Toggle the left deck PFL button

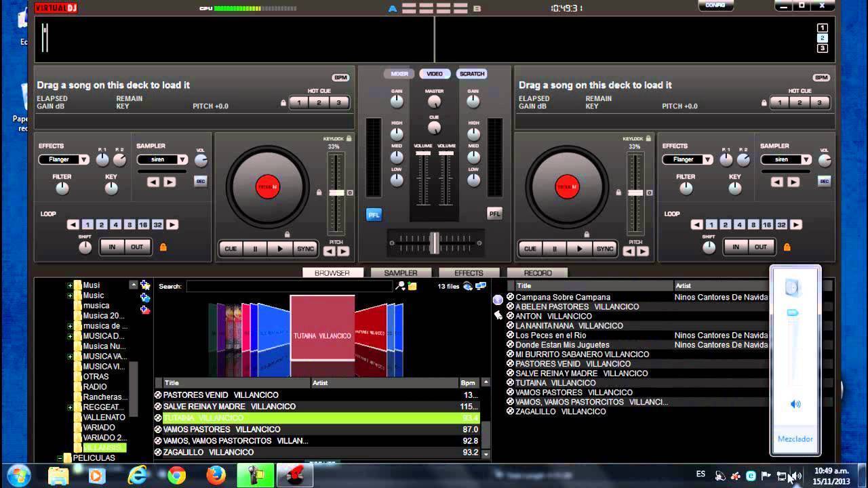[374, 214]
